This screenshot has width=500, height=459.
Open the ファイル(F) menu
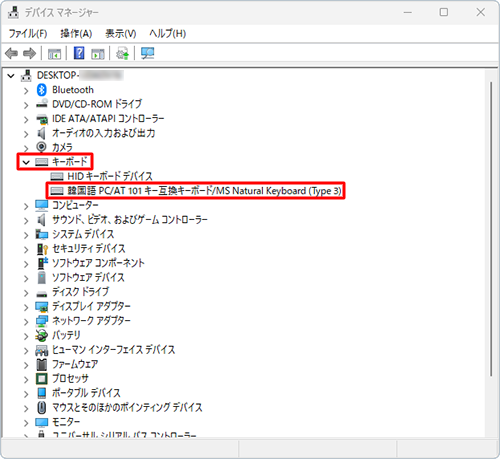(x=28, y=33)
